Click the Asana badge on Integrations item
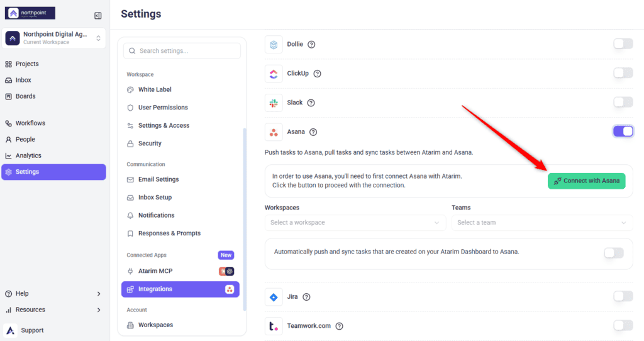The width and height of the screenshot is (644, 341). [x=230, y=289]
